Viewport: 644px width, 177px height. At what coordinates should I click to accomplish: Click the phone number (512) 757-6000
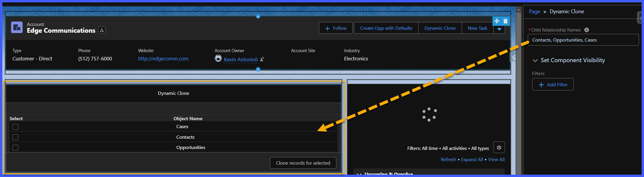[95, 59]
